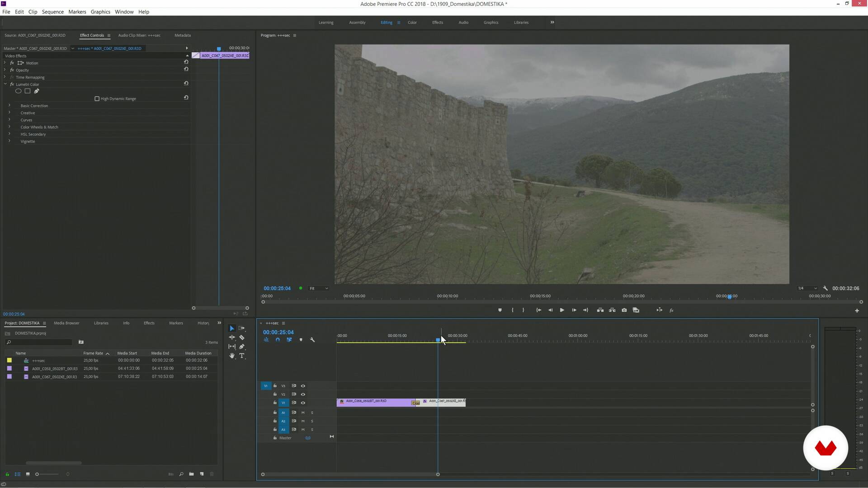Open the Sequence menu

pyautogui.click(x=53, y=12)
